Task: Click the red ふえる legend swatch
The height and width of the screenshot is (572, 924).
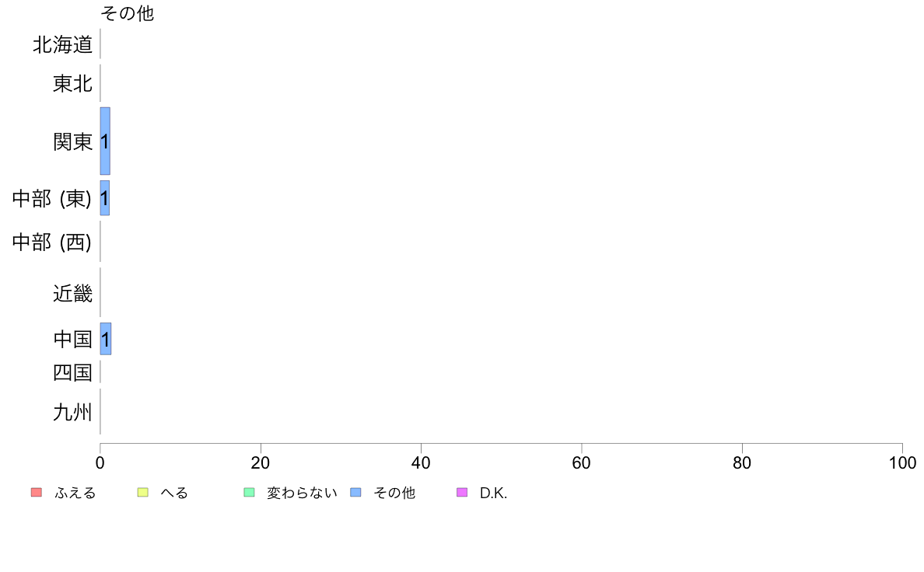Action: click(37, 493)
